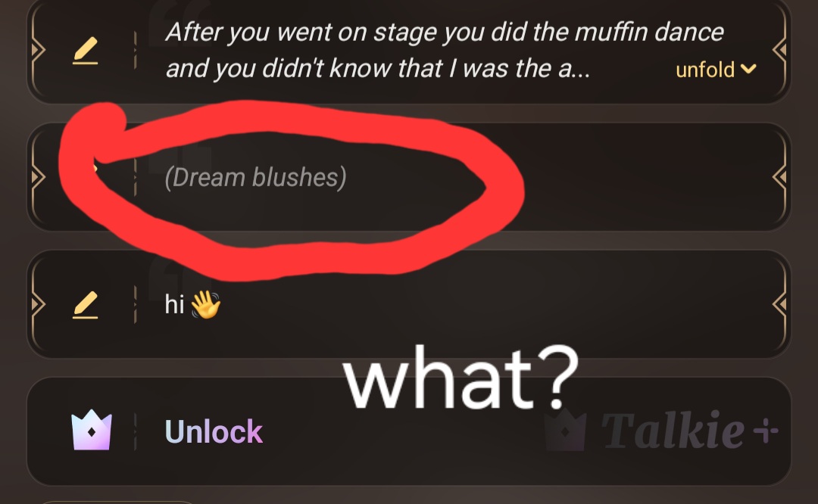Click the Talkie wordmark
Screen dimensions: 818x504
(x=673, y=430)
